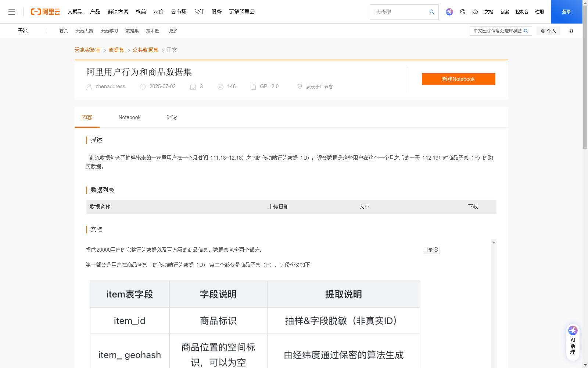
Task: Focus the 大模型 search input
Action: coord(400,12)
